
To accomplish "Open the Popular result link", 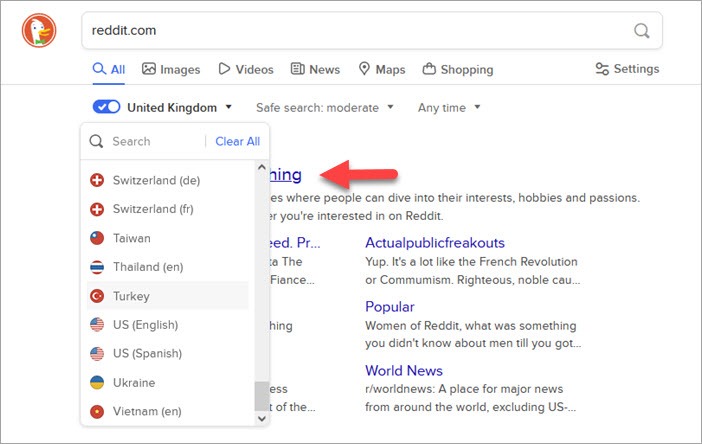I will pos(390,307).
